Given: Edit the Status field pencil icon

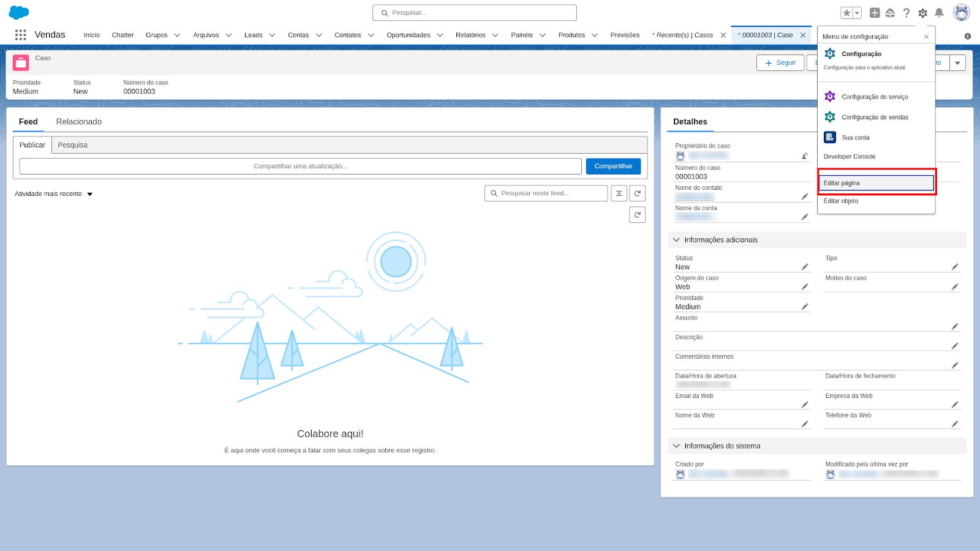Looking at the screenshot, I should tap(805, 267).
